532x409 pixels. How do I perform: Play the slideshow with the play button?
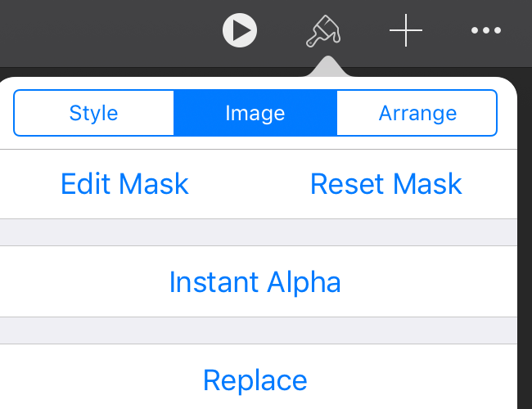[x=240, y=30]
